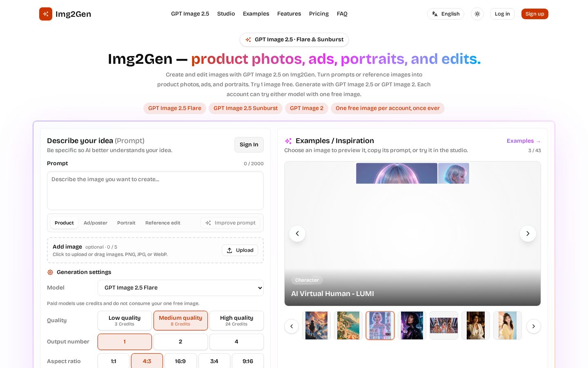Screen dimensions: 588x368
Task: Switch to the Ad/poster prompt tab
Action: (x=96, y=223)
